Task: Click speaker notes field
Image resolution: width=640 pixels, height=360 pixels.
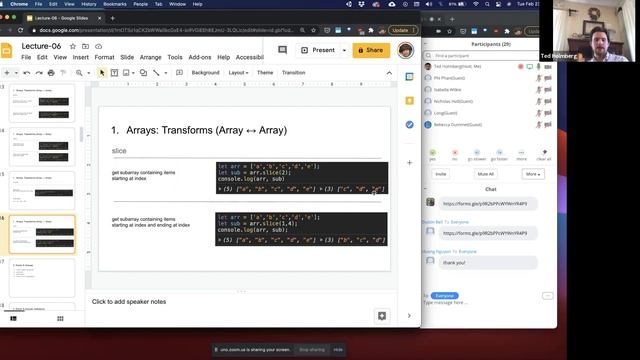Action: (x=241, y=302)
